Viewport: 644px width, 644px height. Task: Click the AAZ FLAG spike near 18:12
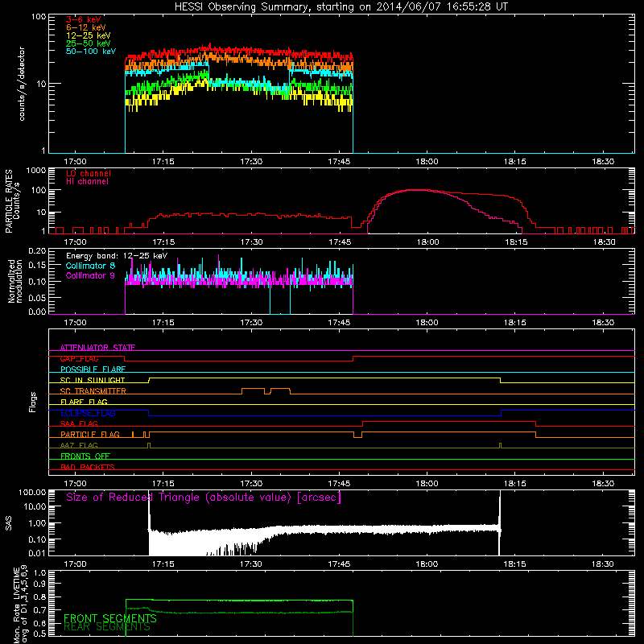tap(500, 446)
